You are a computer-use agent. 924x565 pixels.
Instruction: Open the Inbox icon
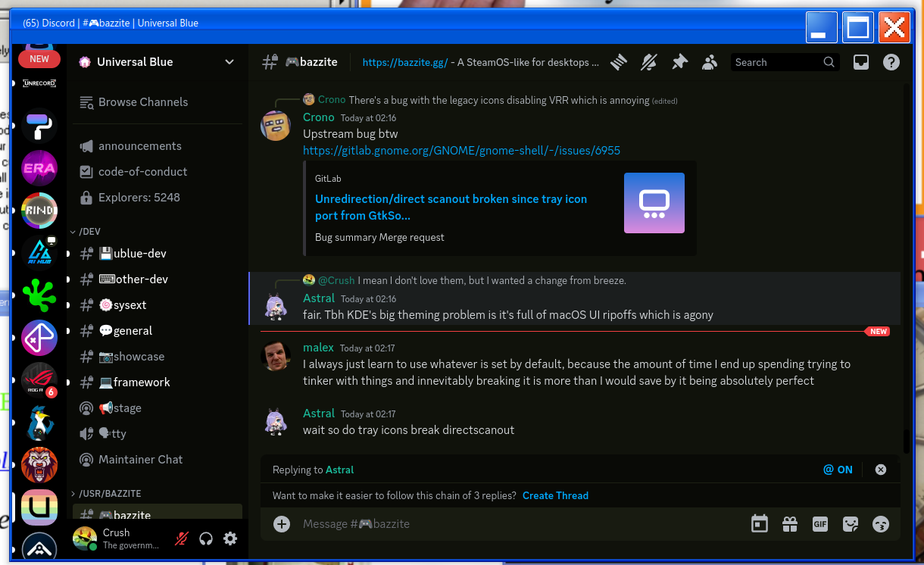tap(860, 62)
